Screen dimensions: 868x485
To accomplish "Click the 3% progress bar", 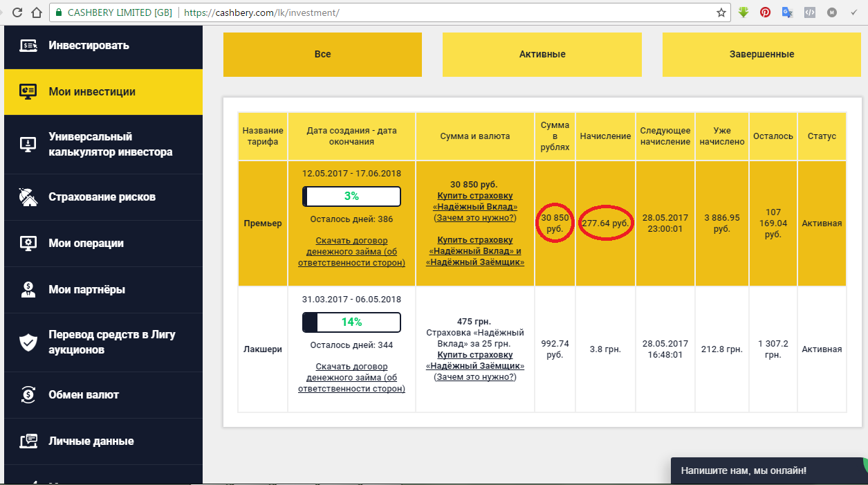I will [351, 196].
